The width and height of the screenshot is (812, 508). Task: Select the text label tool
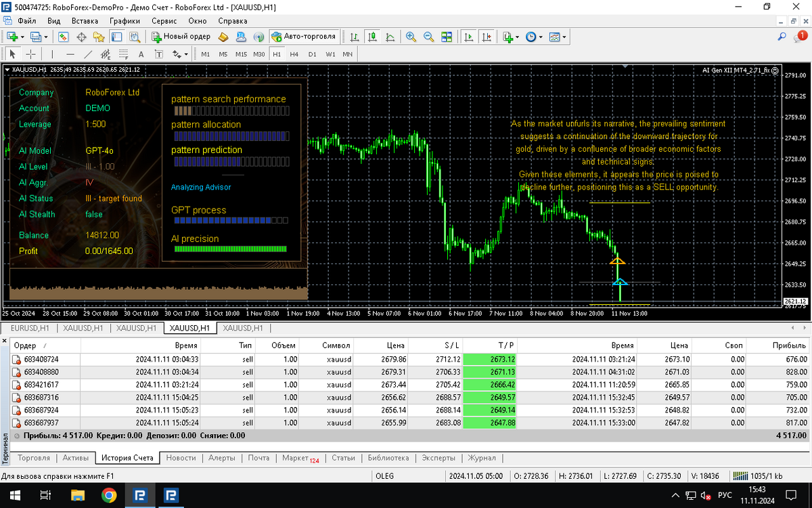click(x=141, y=54)
